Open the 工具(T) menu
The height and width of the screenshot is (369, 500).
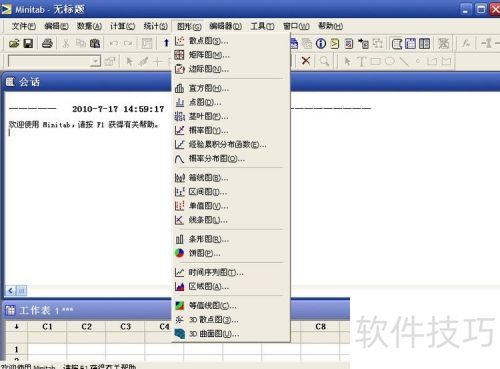(262, 26)
